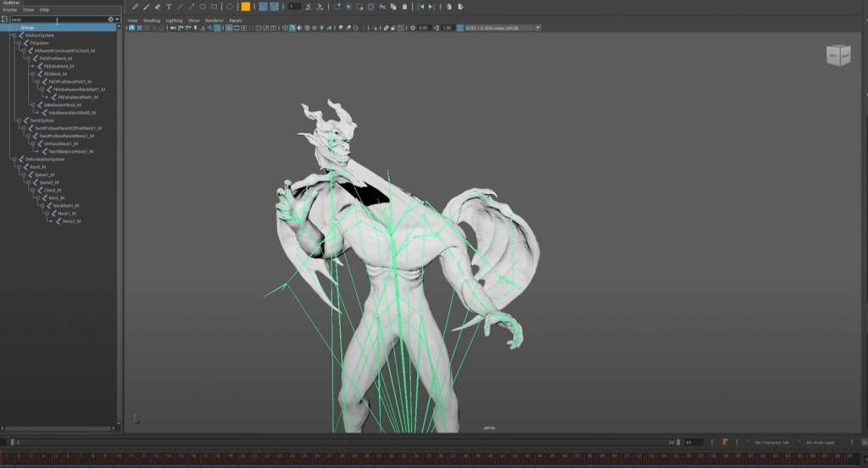Select the brush drawing tool
The height and width of the screenshot is (468, 868).
147,7
